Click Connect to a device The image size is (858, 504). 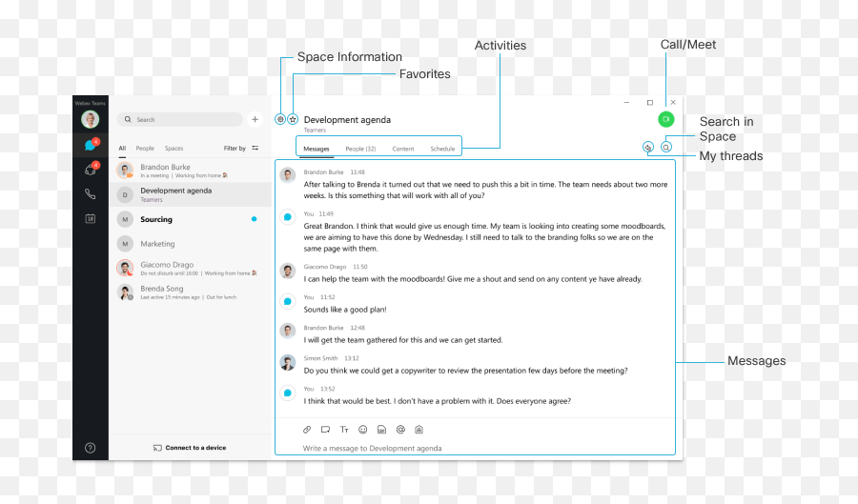point(190,448)
